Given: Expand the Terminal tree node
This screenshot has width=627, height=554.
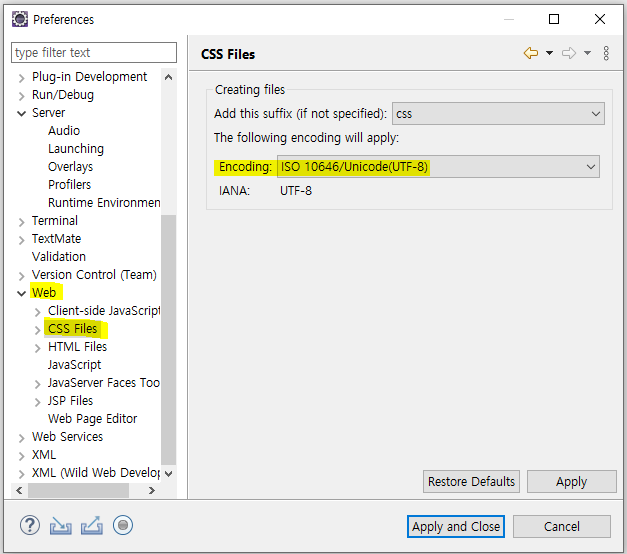Looking at the screenshot, I should [x=22, y=222].
